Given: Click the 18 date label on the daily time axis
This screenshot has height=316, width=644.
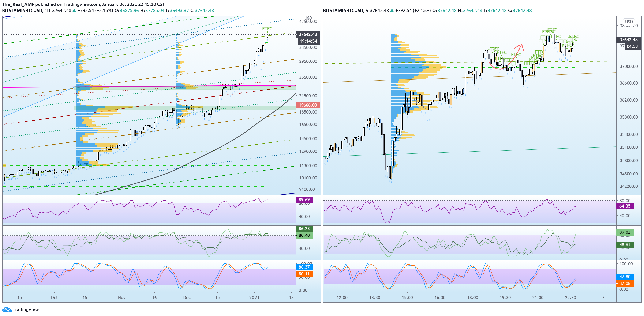Looking at the screenshot, I should pyautogui.click(x=291, y=297).
